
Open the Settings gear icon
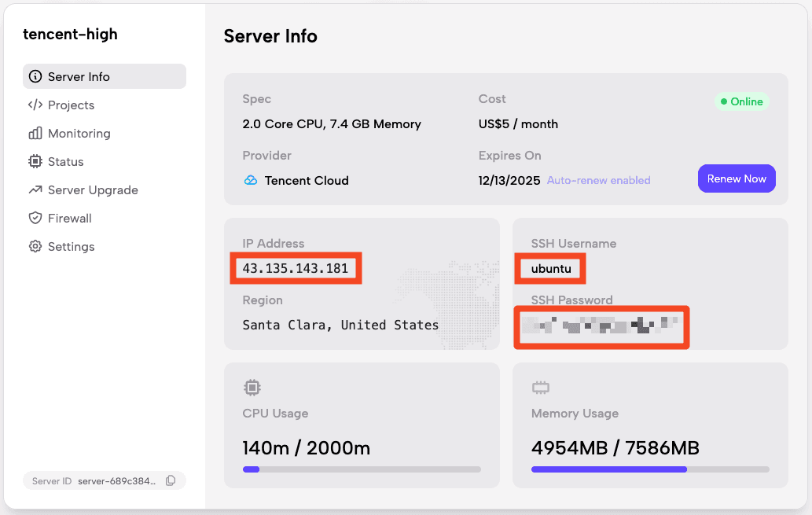click(35, 246)
